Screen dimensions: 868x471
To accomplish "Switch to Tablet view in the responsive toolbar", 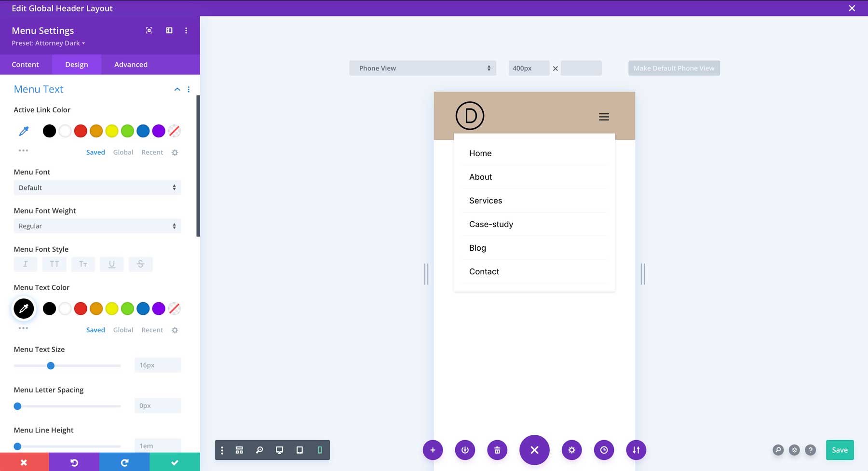I will point(299,450).
